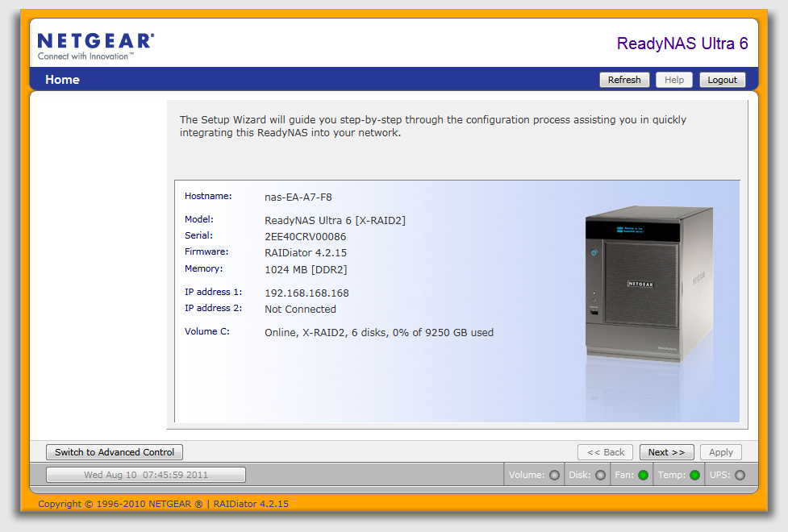Select IP address 192.168.168.168
The height and width of the screenshot is (532, 788).
[x=306, y=293]
